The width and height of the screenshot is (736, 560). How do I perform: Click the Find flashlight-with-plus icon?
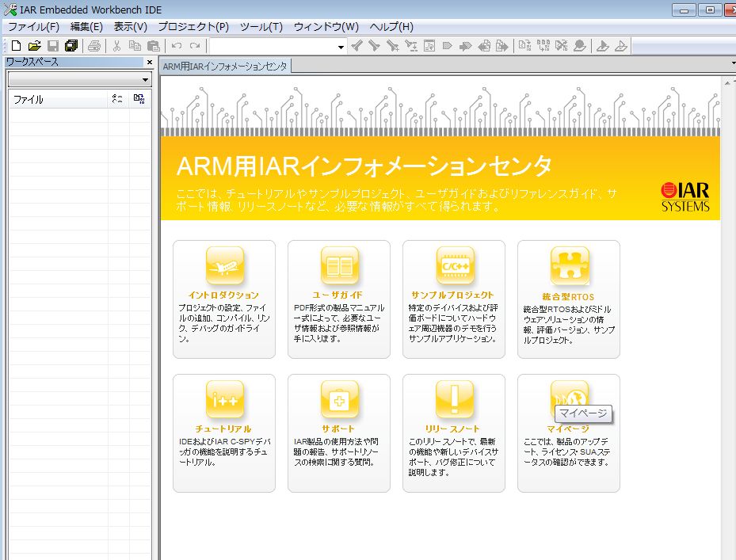(392, 45)
